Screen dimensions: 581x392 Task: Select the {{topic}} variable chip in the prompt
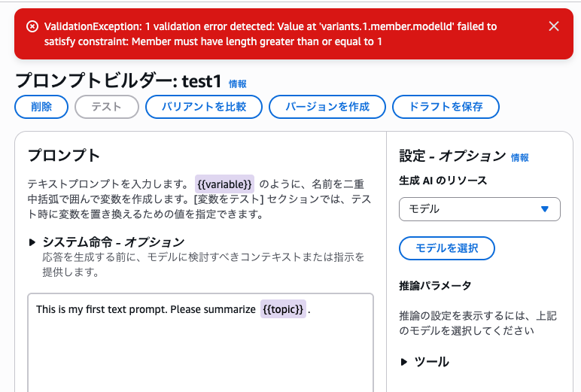[283, 309]
